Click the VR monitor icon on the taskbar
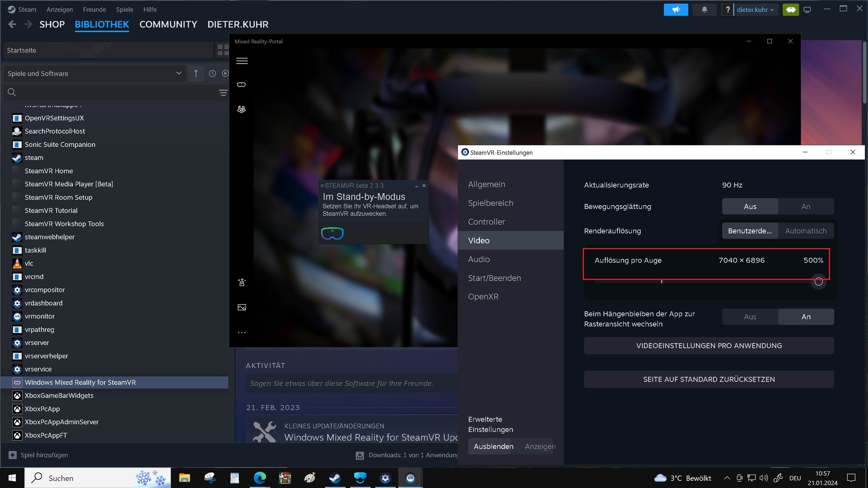This screenshot has height=488, width=868. tap(410, 478)
